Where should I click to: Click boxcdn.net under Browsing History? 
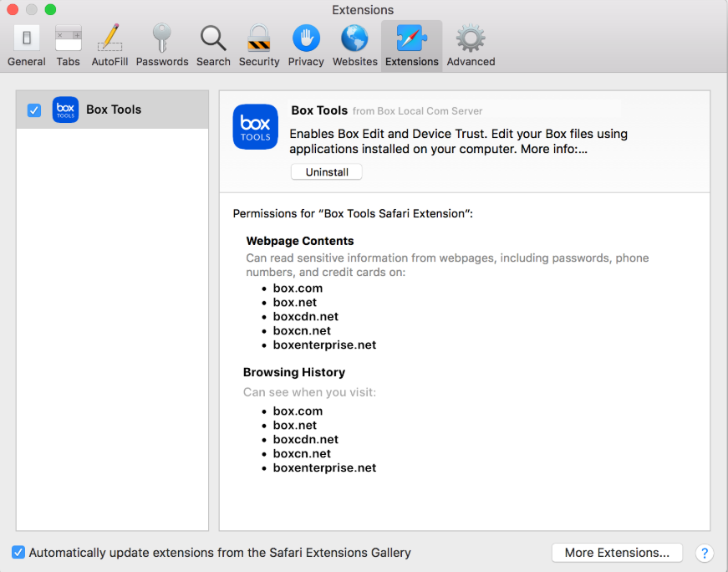click(x=306, y=440)
